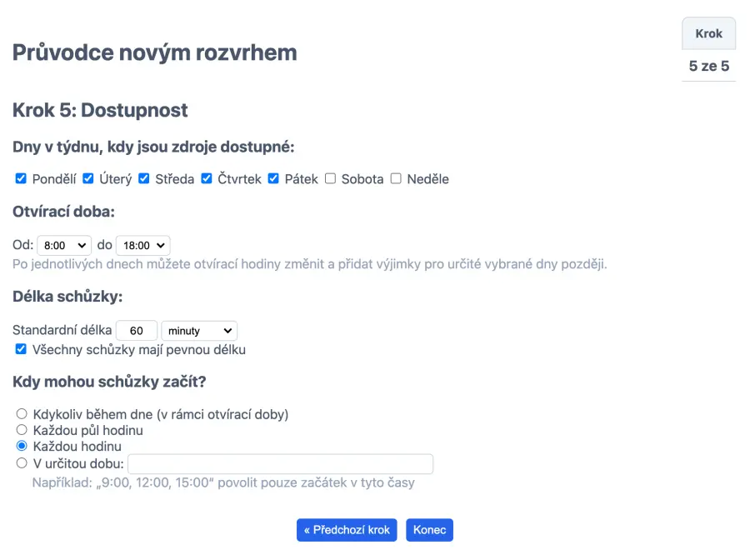Open the opening time 8:00 dropdown
Screen dimensions: 750x560
point(64,246)
